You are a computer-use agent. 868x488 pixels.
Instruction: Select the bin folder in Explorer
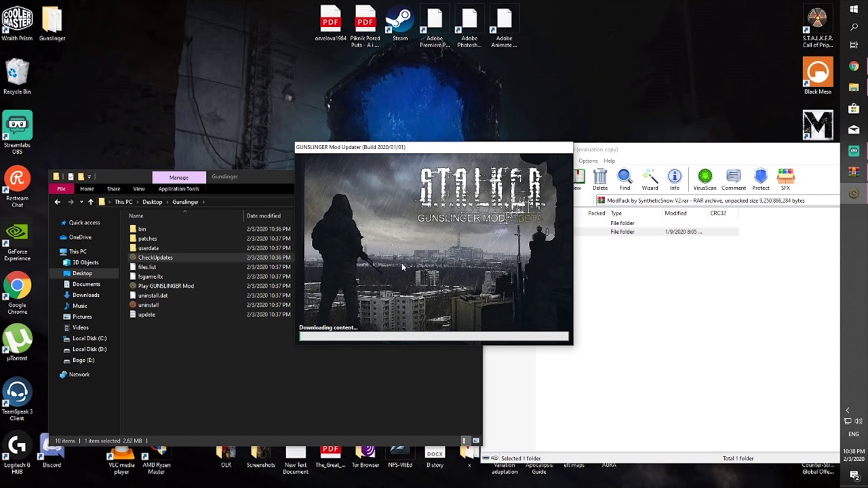[x=142, y=229]
